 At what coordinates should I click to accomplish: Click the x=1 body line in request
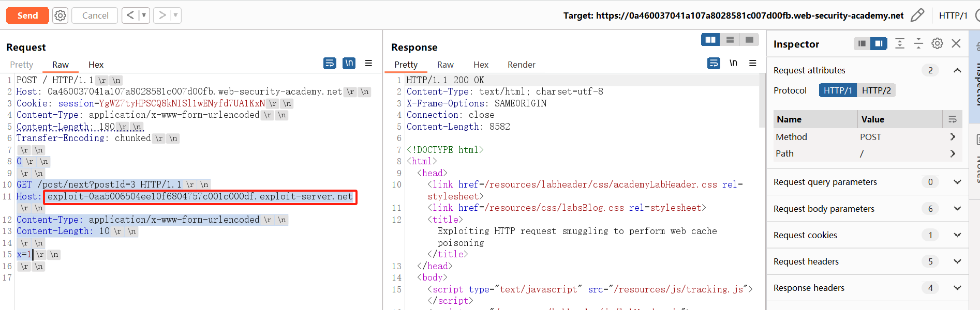pos(24,254)
